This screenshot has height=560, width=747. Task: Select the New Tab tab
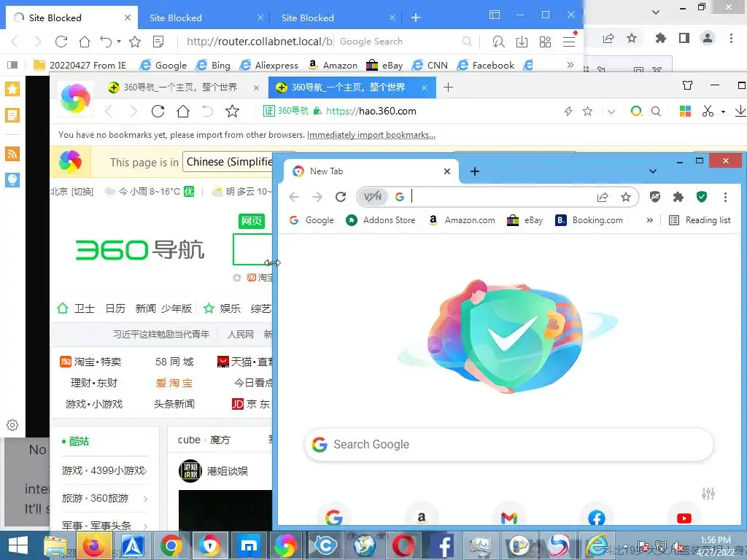(x=370, y=171)
